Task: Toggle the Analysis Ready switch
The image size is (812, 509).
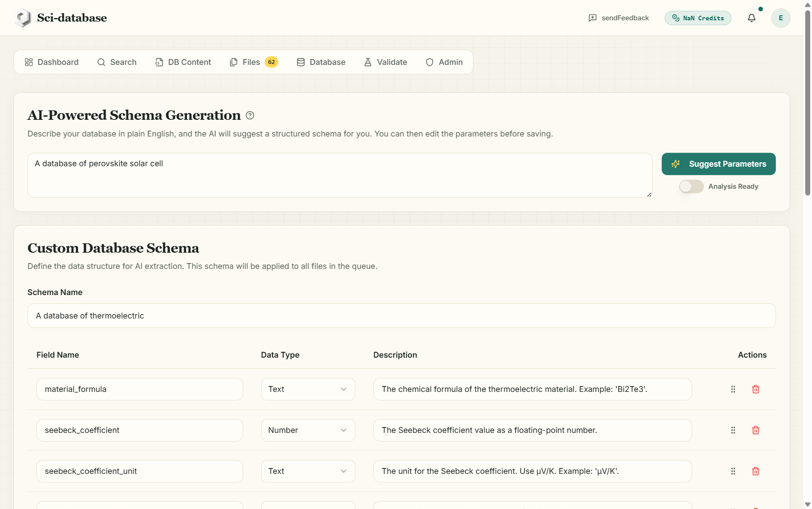Action: 691,186
